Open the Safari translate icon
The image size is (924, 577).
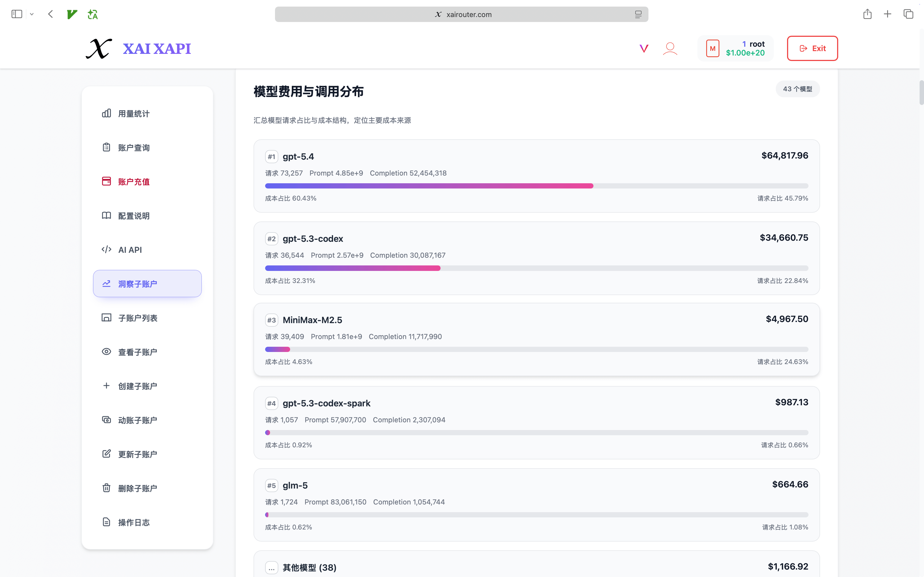92,15
